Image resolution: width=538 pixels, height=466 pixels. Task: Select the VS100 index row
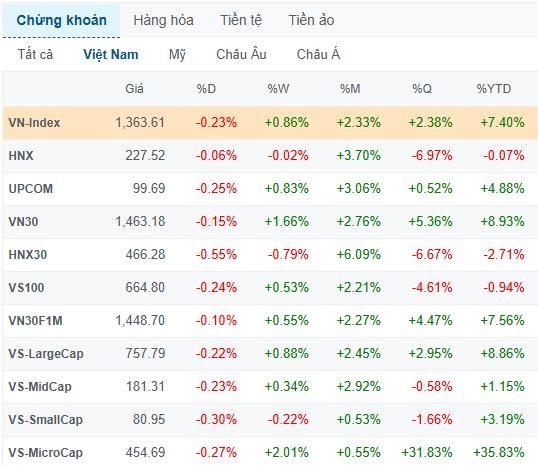[270, 287]
